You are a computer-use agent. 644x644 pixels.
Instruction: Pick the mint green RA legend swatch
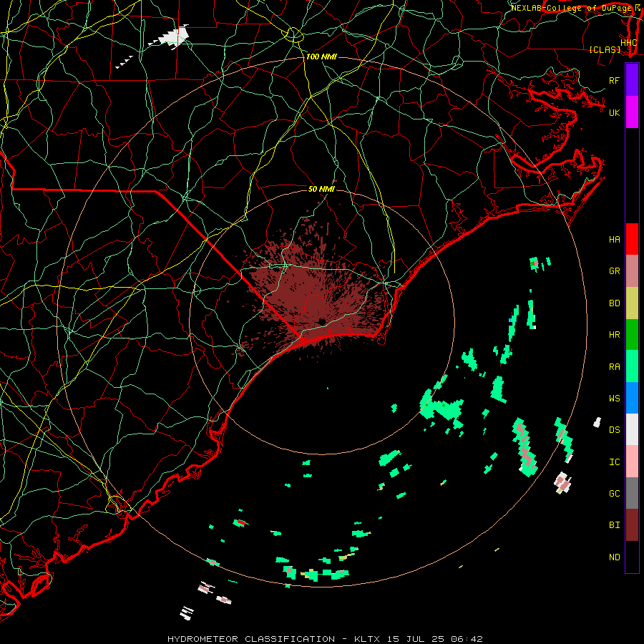point(632,366)
